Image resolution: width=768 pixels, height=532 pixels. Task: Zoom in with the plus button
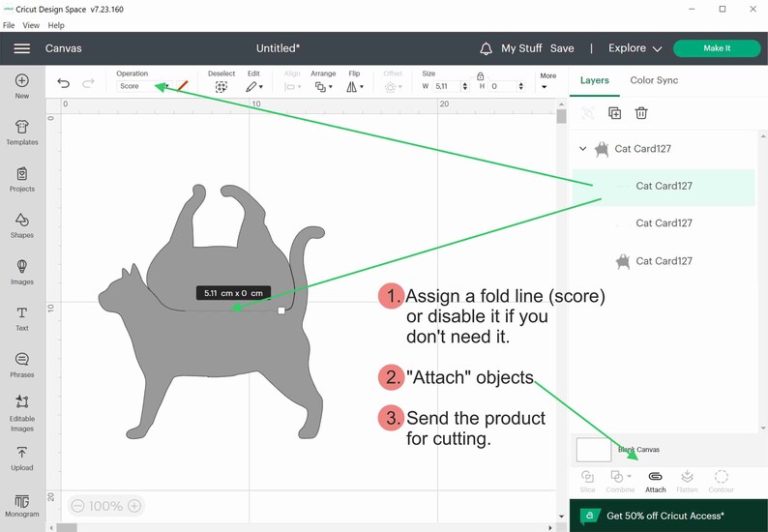click(x=134, y=506)
